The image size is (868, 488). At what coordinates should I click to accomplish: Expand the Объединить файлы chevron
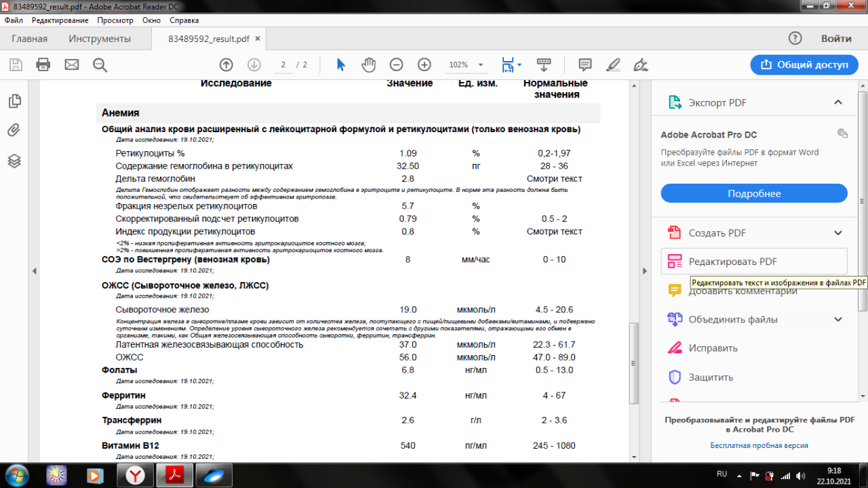pos(838,320)
